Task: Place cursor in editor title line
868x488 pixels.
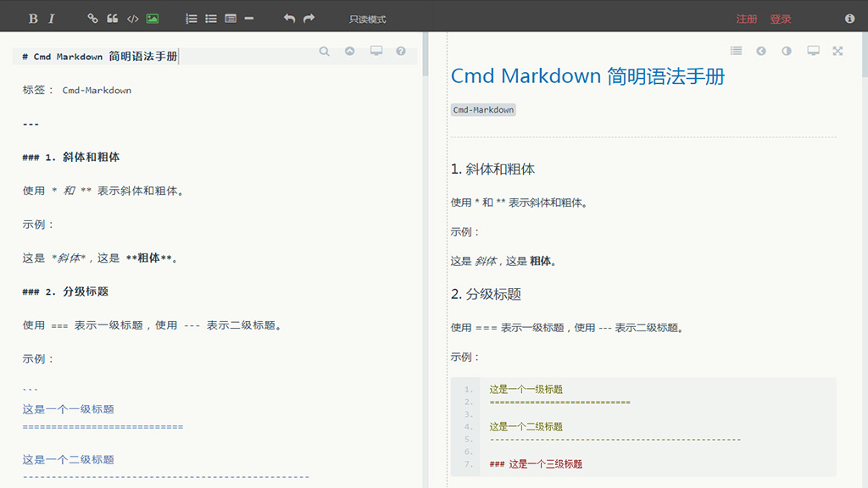Action: pyautogui.click(x=214, y=57)
